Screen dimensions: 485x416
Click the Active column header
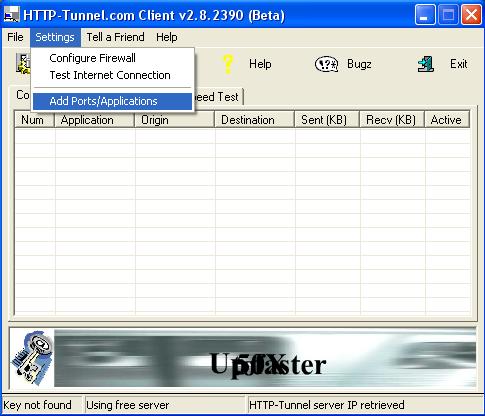(x=447, y=120)
